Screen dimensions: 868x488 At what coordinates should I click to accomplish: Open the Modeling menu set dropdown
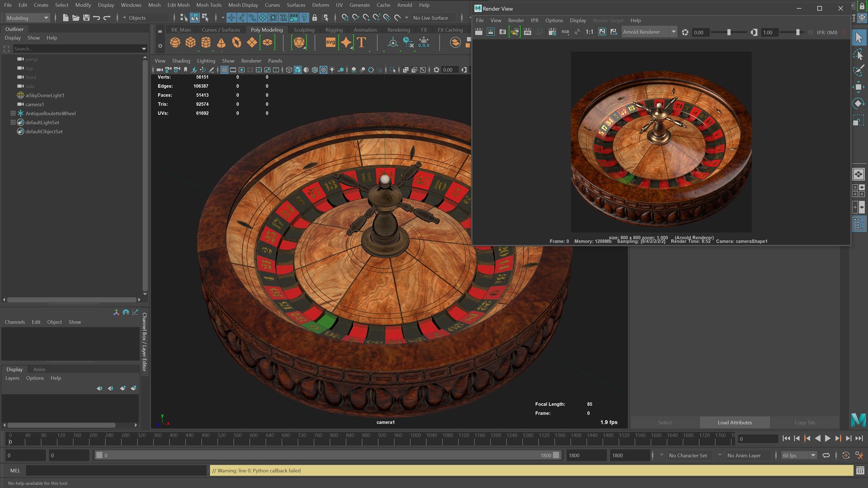click(27, 18)
